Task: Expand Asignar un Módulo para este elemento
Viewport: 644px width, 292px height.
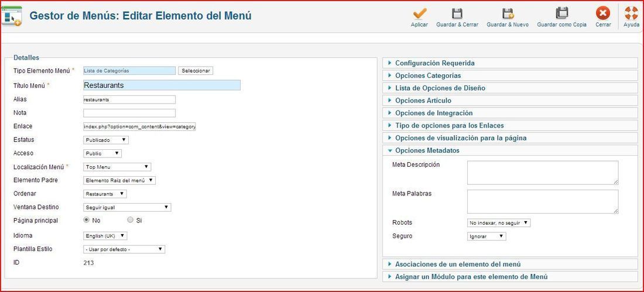Action: coord(510,277)
